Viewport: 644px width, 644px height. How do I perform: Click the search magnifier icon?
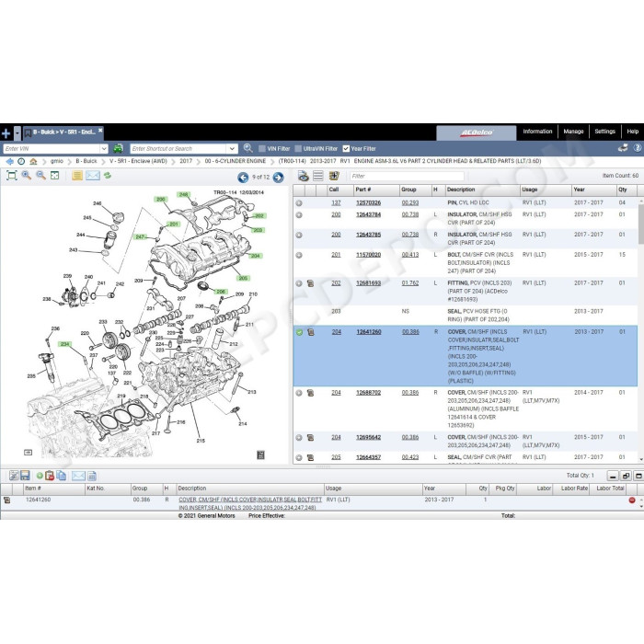pyautogui.click(x=247, y=148)
